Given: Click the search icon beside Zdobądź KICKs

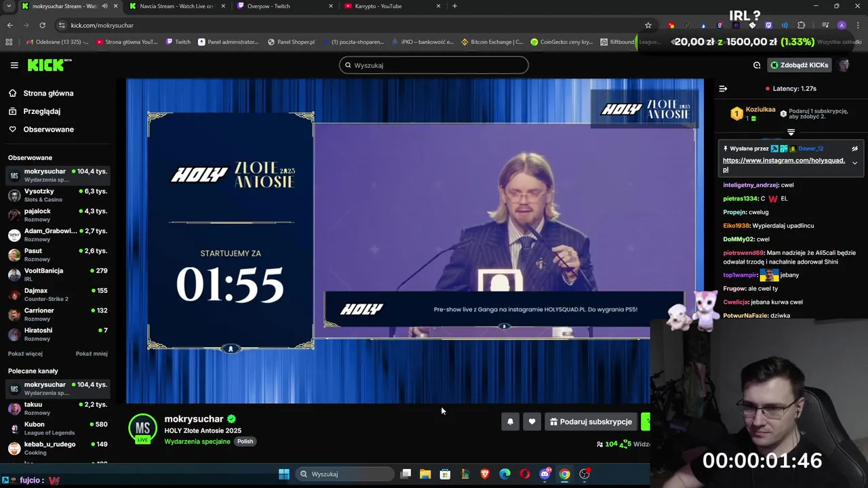Looking at the screenshot, I should coord(757,65).
